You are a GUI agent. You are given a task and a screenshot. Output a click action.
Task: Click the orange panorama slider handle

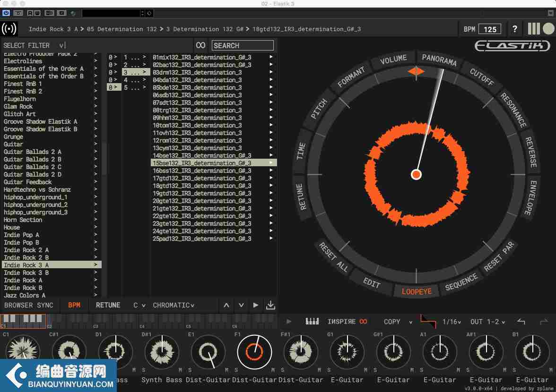[416, 71]
